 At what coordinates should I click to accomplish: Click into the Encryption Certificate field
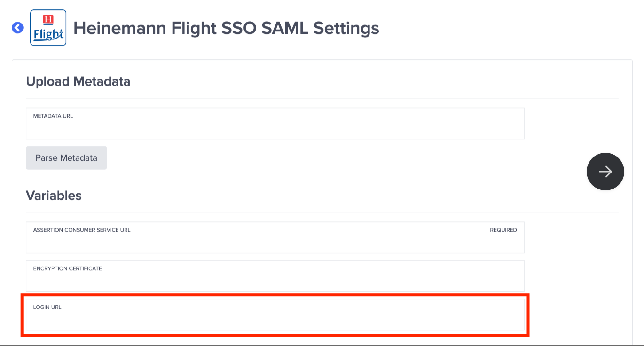(275, 280)
